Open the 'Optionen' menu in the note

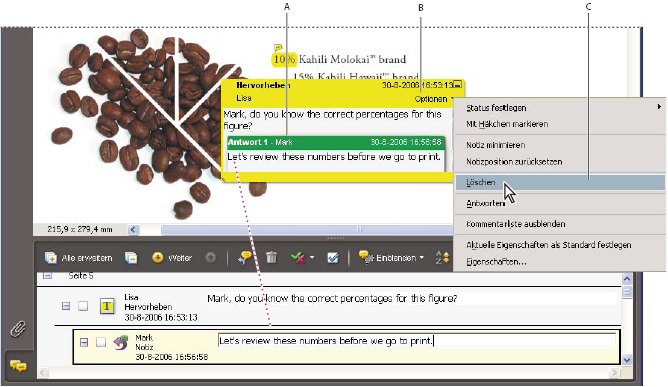click(x=433, y=99)
